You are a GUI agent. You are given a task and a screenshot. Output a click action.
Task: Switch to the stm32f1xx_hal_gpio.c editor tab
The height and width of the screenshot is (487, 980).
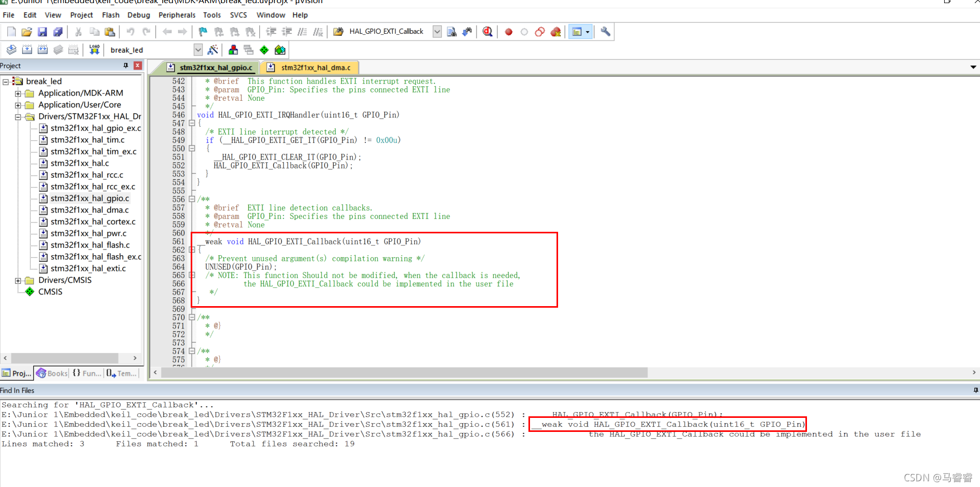(x=210, y=68)
